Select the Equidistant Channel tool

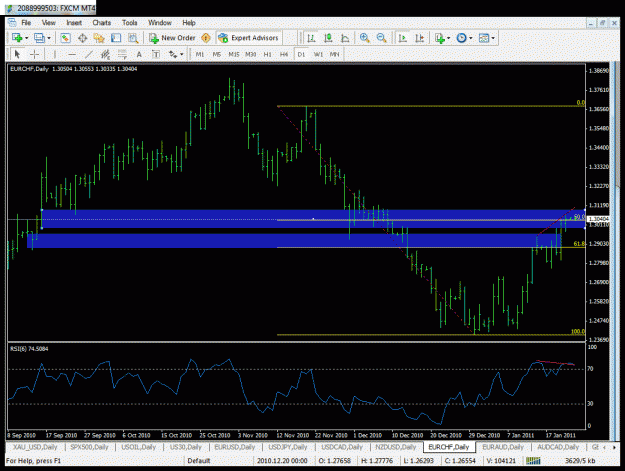click(x=105, y=54)
